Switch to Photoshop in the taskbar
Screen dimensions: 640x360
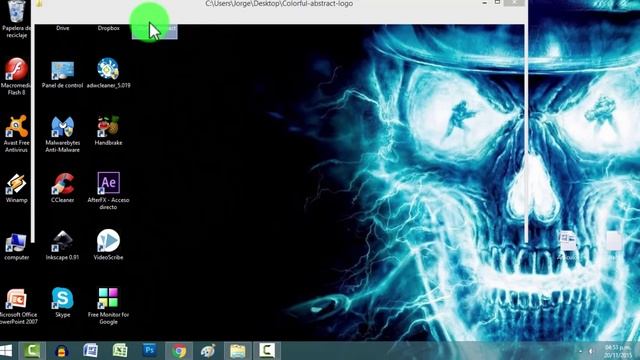point(149,350)
